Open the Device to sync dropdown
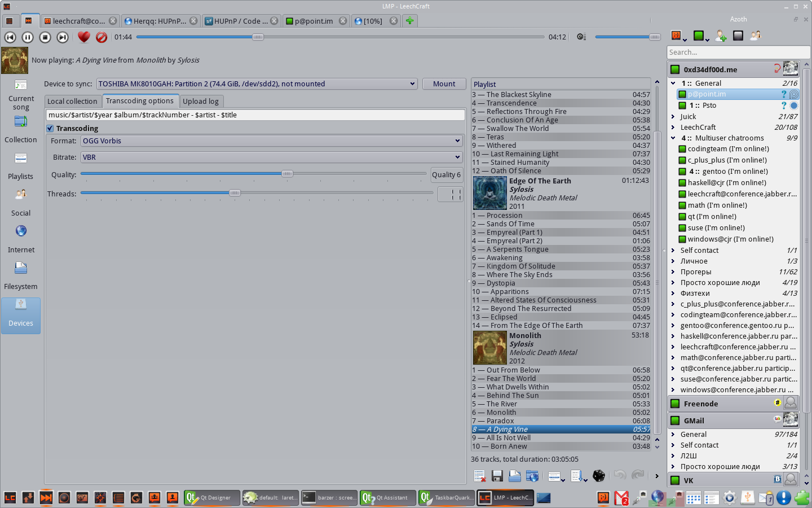This screenshot has height=508, width=812. click(257, 84)
